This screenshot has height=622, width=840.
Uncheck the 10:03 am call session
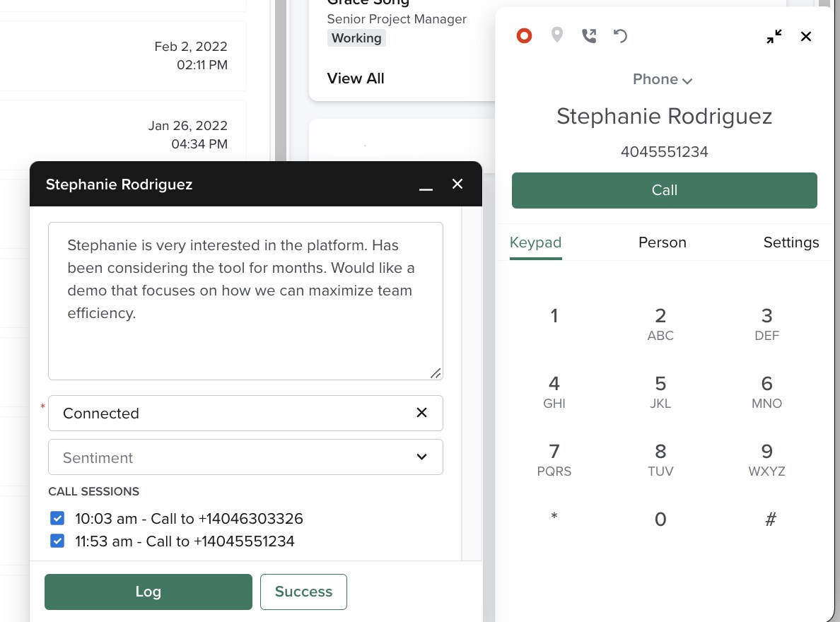[57, 519]
